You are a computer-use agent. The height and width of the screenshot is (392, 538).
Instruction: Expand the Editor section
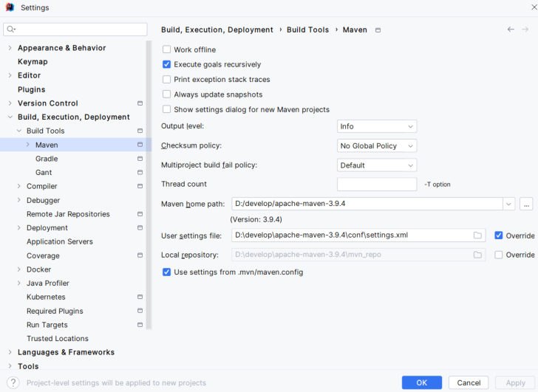click(x=10, y=75)
